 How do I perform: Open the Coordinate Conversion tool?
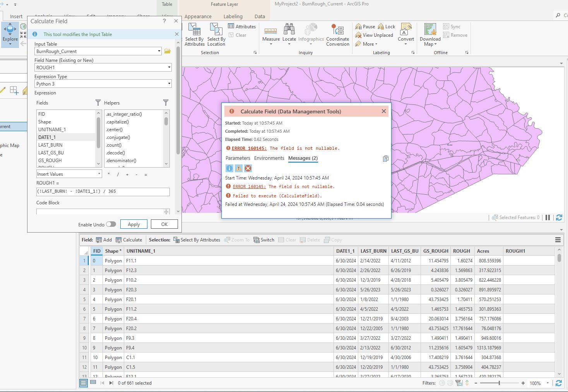pyautogui.click(x=337, y=34)
